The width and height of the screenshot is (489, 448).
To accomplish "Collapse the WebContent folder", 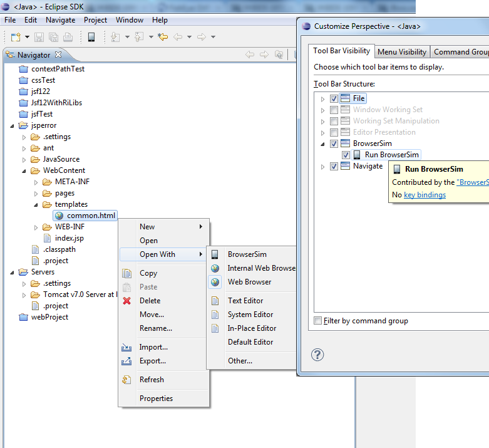I will (23, 170).
